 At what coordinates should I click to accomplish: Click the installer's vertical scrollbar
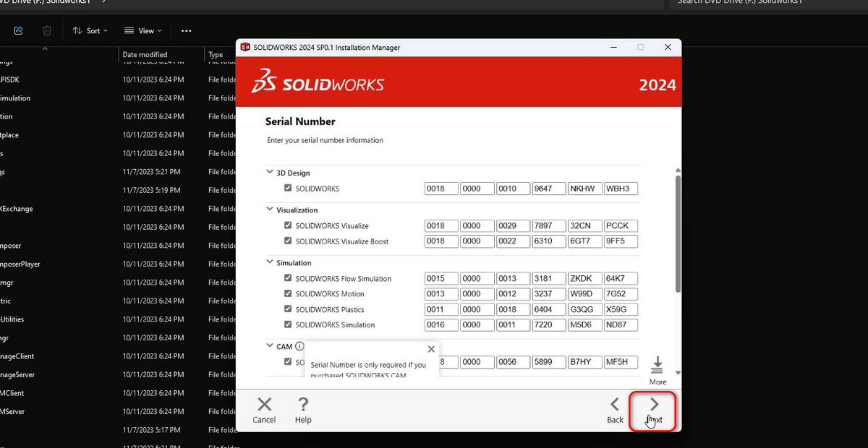(x=678, y=233)
